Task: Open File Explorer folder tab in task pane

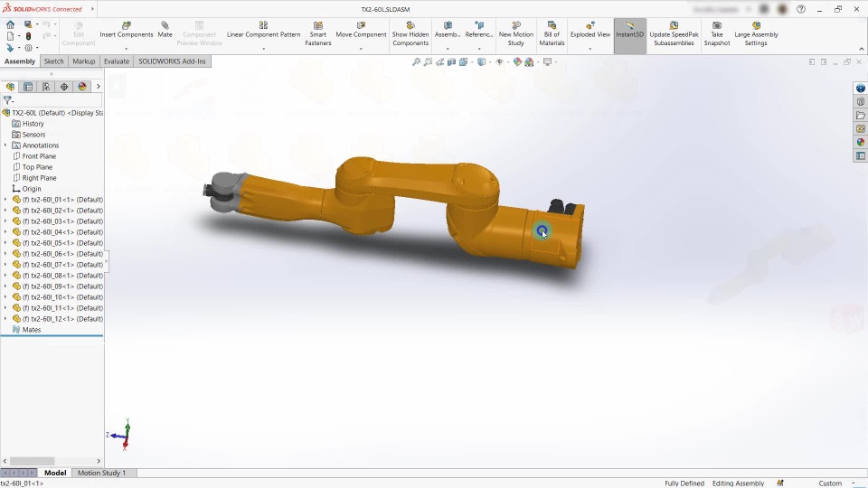Action: click(x=860, y=115)
